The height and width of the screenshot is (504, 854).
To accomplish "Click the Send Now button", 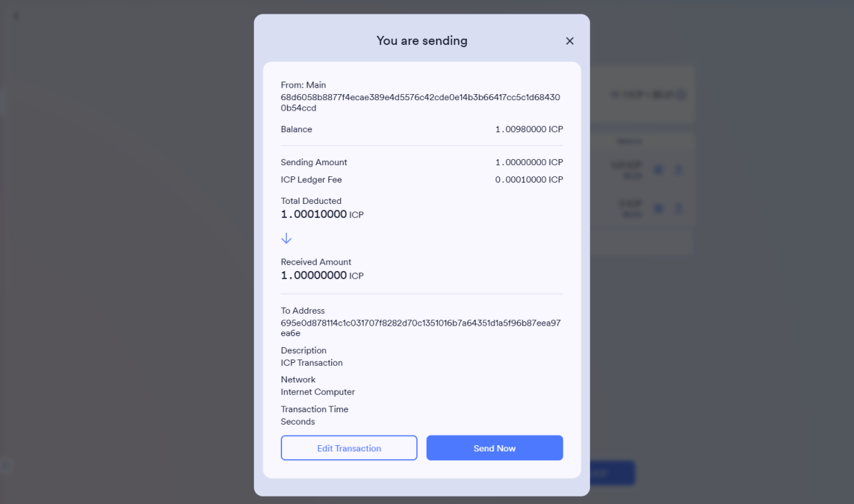I will (494, 448).
